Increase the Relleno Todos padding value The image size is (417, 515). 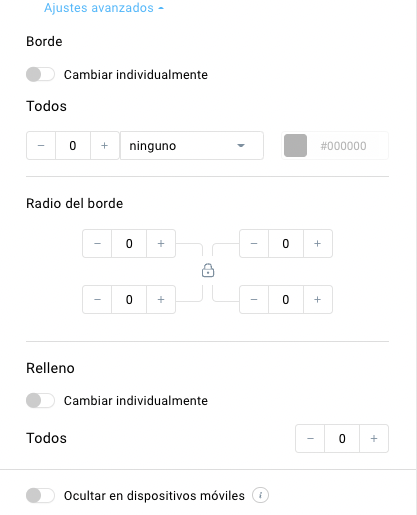tap(374, 438)
